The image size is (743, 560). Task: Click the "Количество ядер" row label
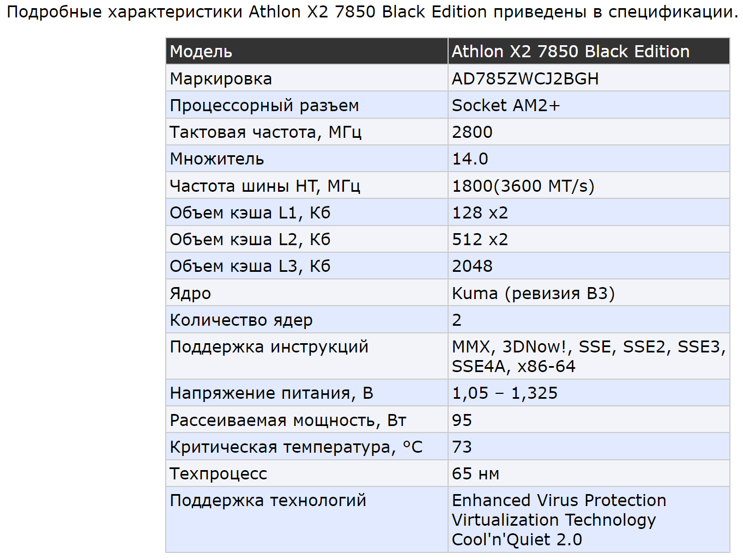(241, 320)
